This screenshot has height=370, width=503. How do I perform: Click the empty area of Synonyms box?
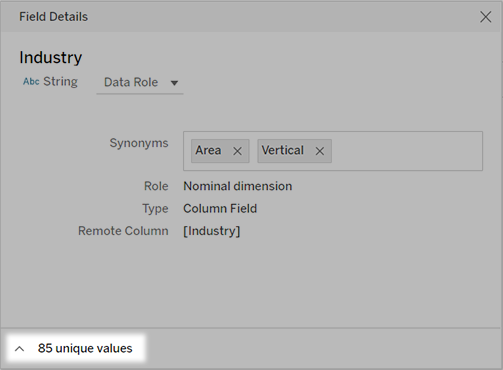tap(407, 151)
